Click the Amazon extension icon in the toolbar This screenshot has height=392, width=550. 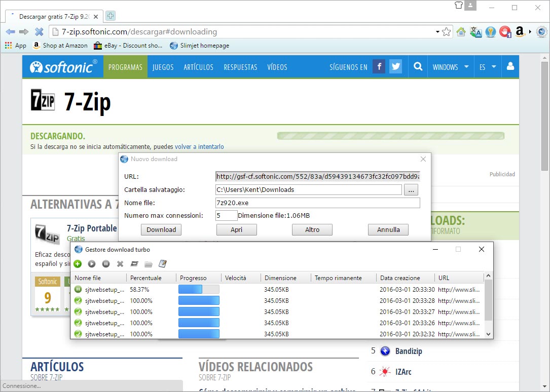[520, 32]
